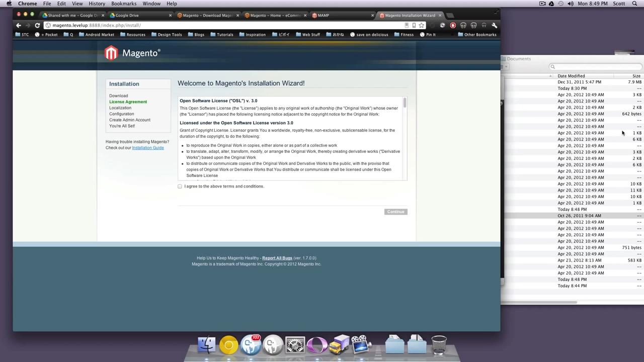Viewport: 644px width, 362px height.
Task: Click the Finder window search field
Action: pos(596,67)
